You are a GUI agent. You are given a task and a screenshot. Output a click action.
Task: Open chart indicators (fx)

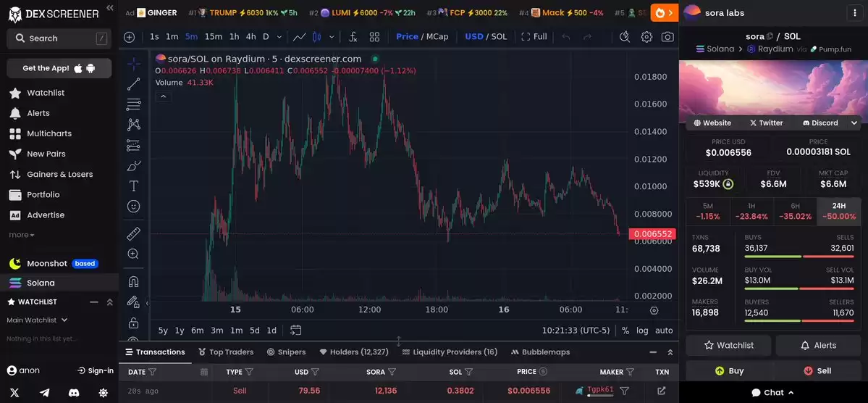[353, 36]
